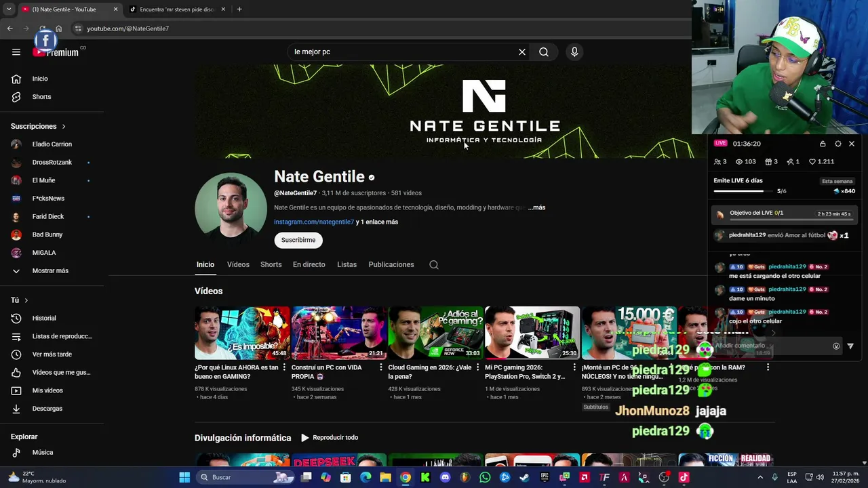Show hidden tray icons chevron

click(x=761, y=477)
